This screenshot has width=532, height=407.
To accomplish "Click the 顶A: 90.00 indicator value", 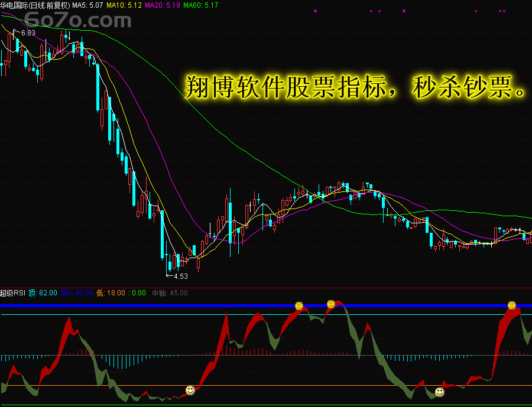I will click(77, 293).
